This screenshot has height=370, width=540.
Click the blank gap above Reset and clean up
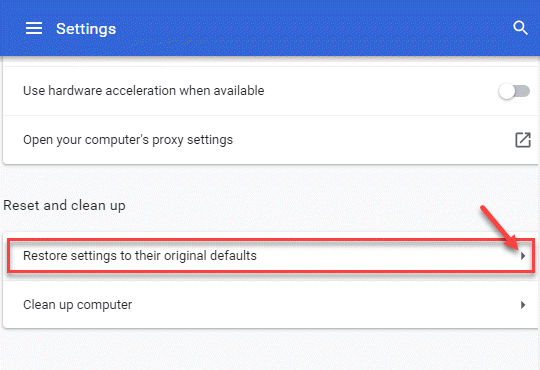(x=270, y=180)
